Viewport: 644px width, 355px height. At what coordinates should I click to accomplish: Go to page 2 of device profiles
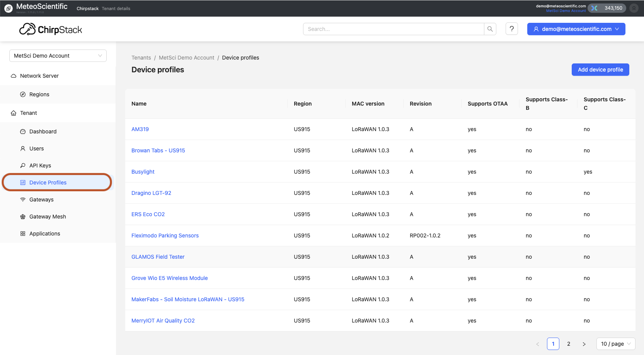click(568, 343)
